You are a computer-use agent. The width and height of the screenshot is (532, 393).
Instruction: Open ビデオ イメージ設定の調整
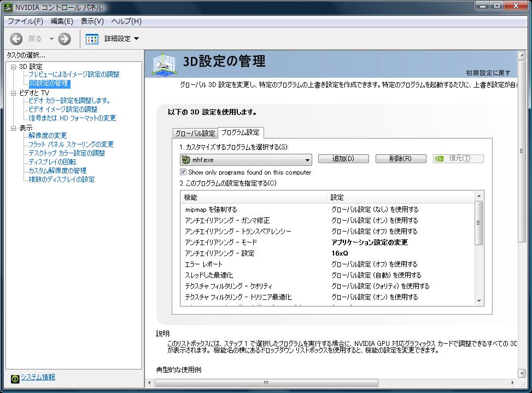[63, 109]
